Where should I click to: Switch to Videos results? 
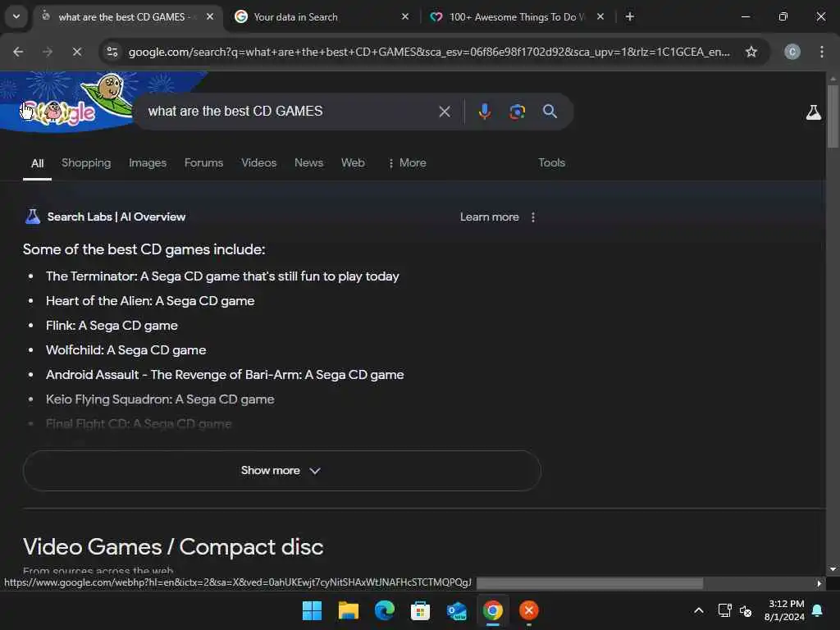point(258,163)
